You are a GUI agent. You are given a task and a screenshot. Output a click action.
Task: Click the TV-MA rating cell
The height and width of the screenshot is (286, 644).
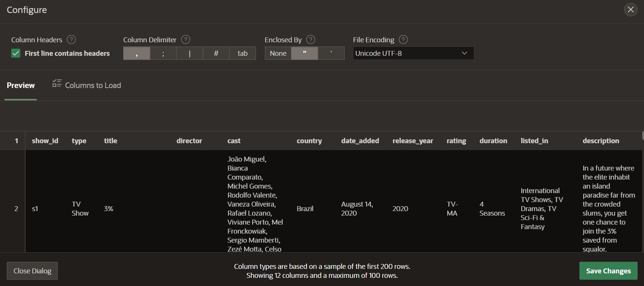pos(452,209)
